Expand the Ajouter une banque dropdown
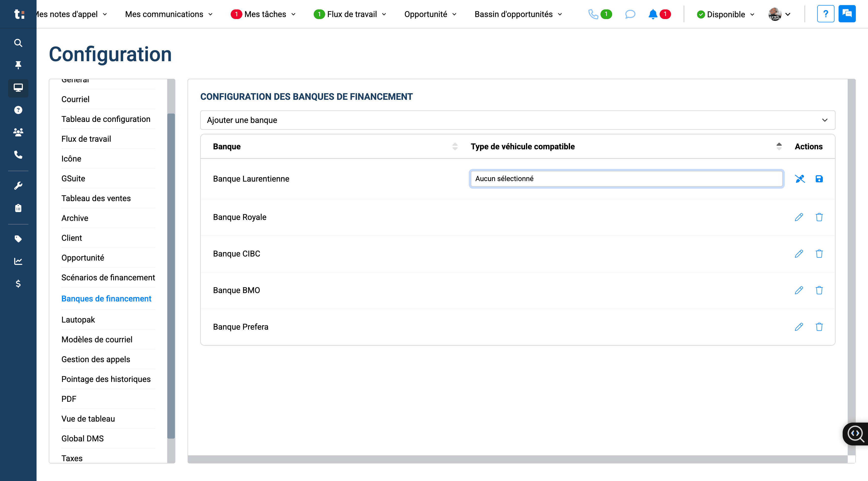Image resolution: width=868 pixels, height=481 pixels. [x=518, y=120]
